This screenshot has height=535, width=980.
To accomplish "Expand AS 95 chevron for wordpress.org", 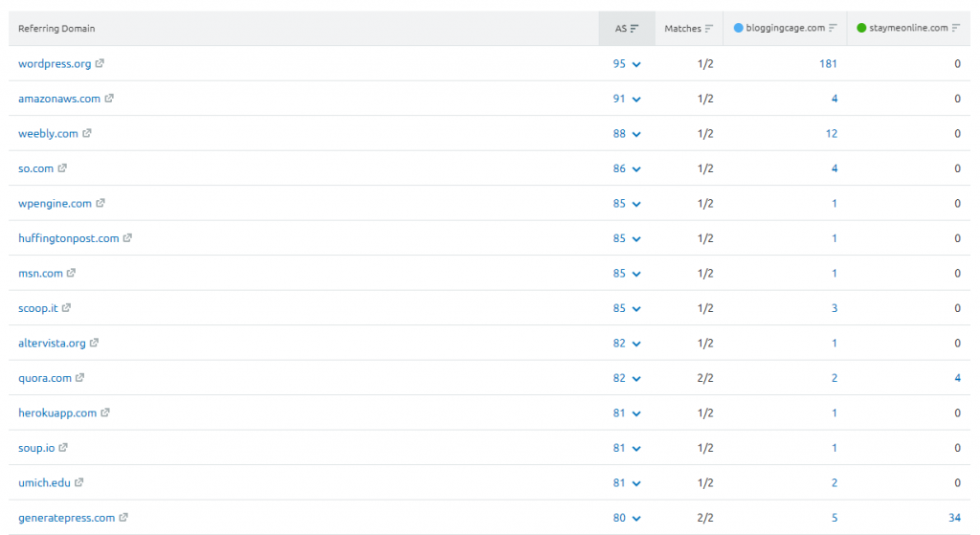I will (636, 64).
